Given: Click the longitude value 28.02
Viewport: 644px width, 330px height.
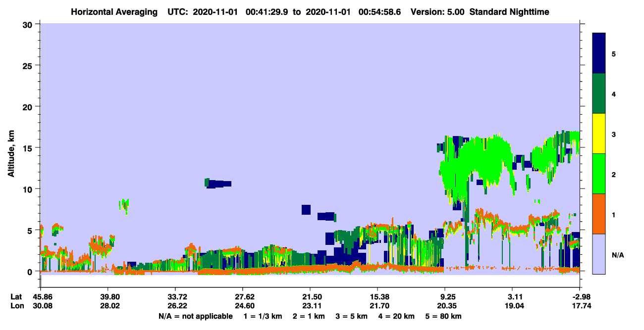Looking at the screenshot, I should [x=107, y=306].
